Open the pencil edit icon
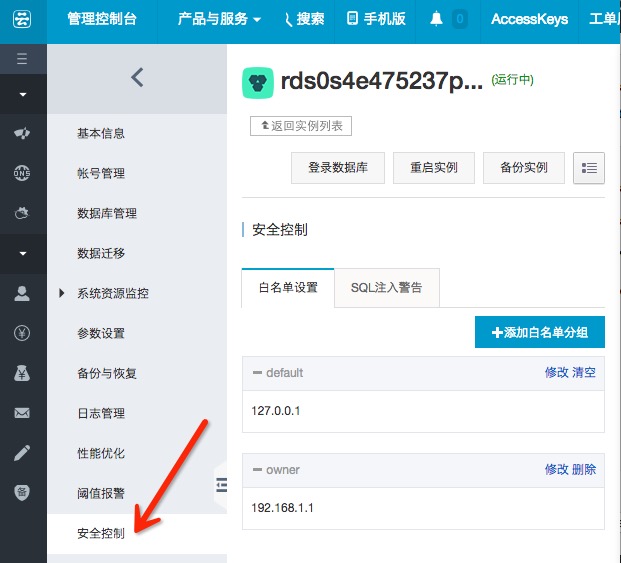621x563 pixels. 22,453
